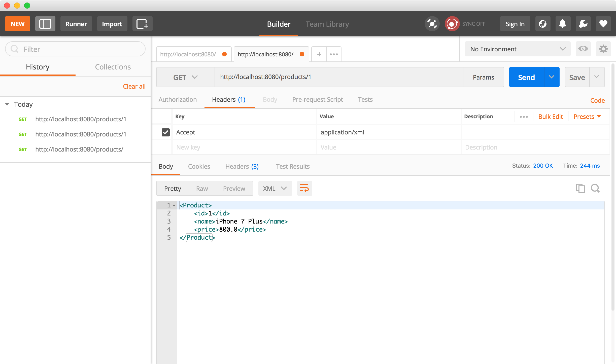The image size is (616, 364).
Task: Open response Cookies tab
Action: pyautogui.click(x=199, y=166)
